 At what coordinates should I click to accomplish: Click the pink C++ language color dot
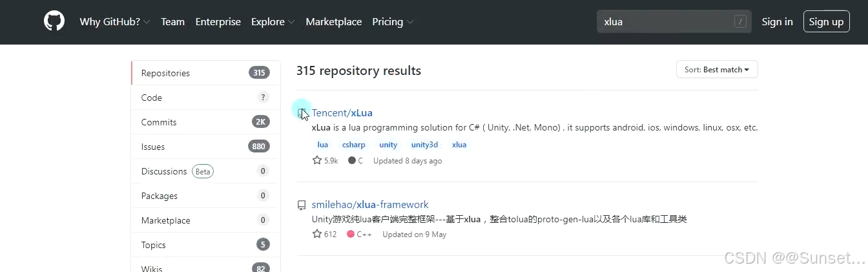tap(351, 234)
